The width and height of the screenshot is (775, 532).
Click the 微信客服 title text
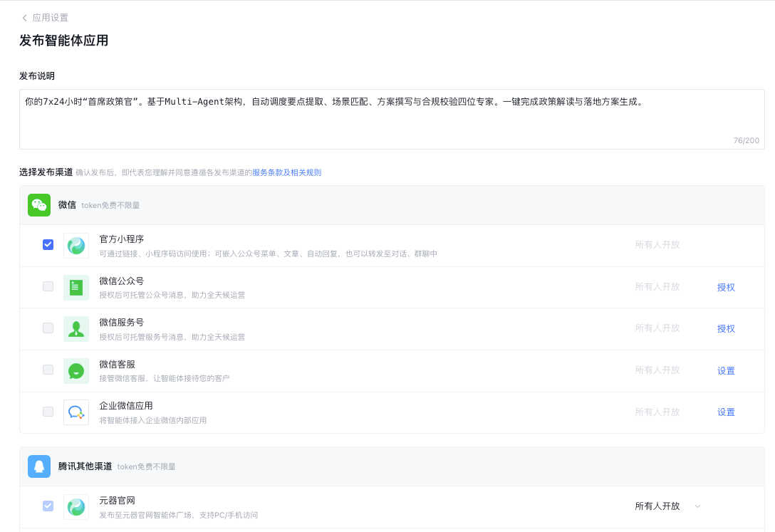(x=117, y=365)
